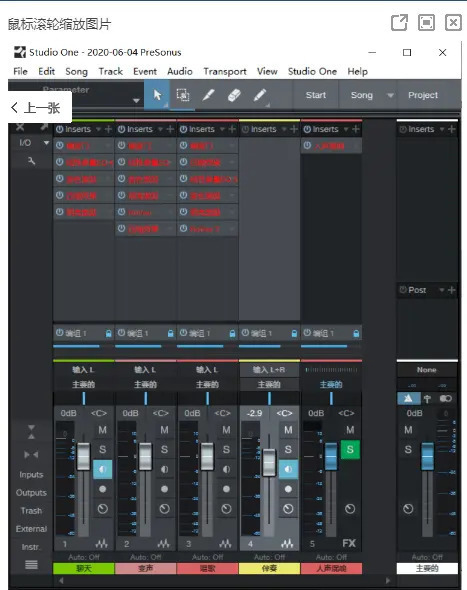Open channel 4 editor icon
The image size is (467, 590).
coord(287,543)
